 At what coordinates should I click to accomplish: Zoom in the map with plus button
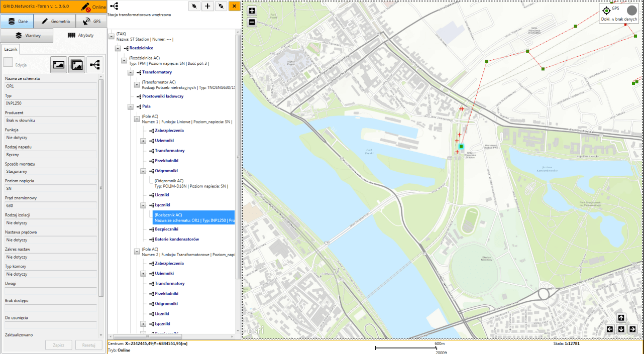tap(252, 11)
